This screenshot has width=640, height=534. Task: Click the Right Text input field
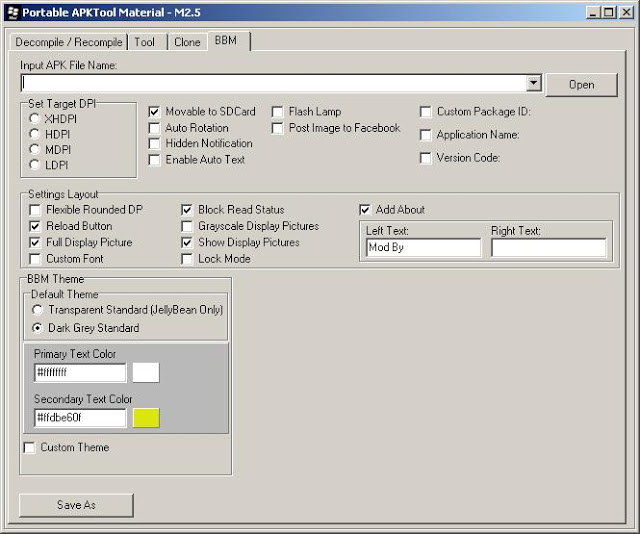(549, 247)
